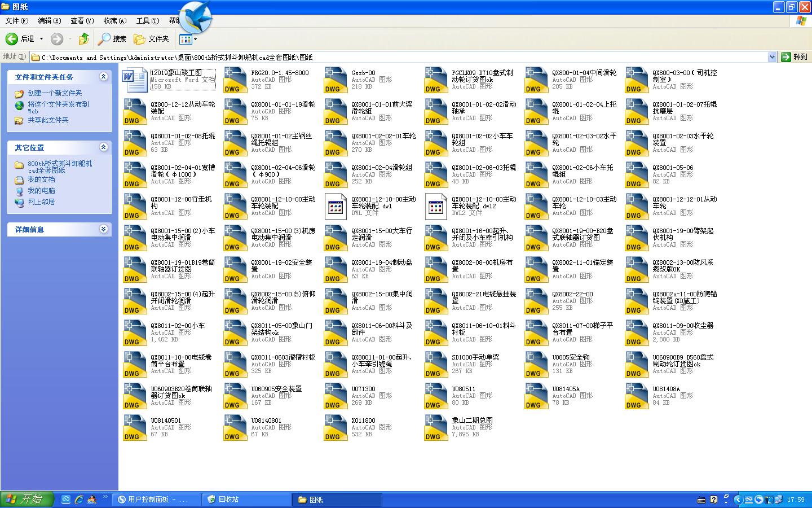The height and width of the screenshot is (508, 812).
Task: Switch to the 用户控制面板 taskbar window
Action: pyautogui.click(x=157, y=500)
